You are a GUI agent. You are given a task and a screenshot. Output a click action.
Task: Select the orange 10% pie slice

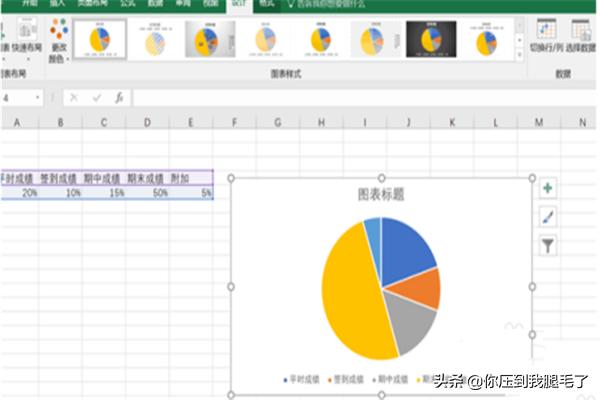tap(419, 288)
